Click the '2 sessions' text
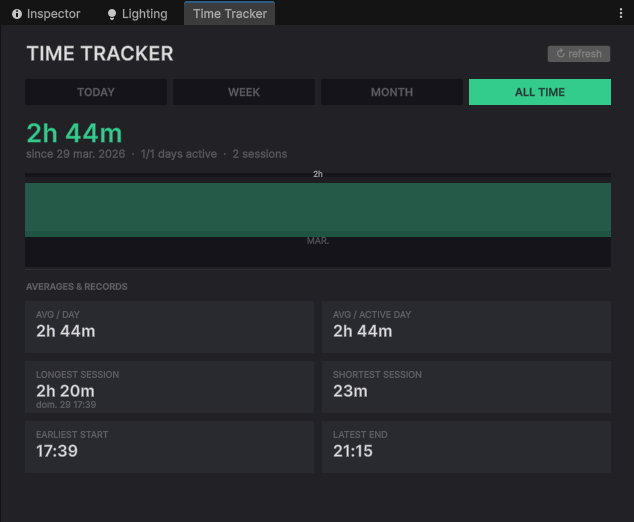The width and height of the screenshot is (634, 522). [260, 154]
